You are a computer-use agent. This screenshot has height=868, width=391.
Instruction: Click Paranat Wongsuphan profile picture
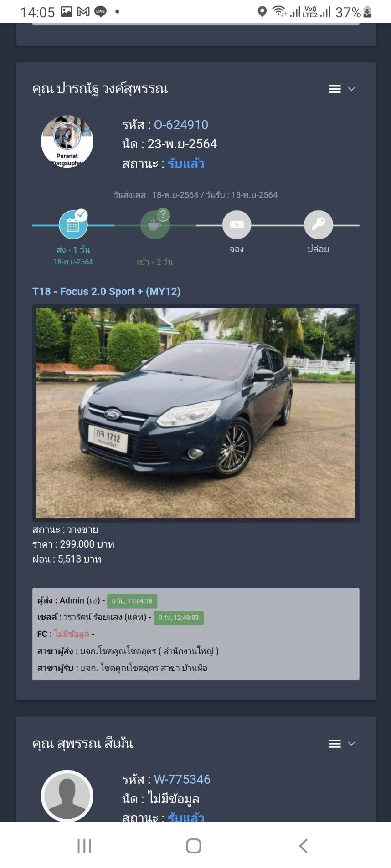point(67,141)
